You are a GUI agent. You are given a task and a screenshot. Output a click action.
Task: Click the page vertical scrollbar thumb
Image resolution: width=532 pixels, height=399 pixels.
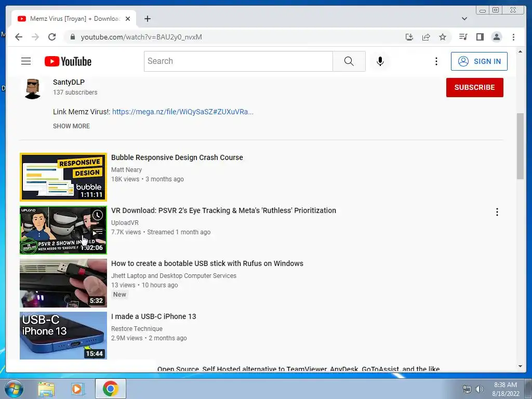coord(520,146)
